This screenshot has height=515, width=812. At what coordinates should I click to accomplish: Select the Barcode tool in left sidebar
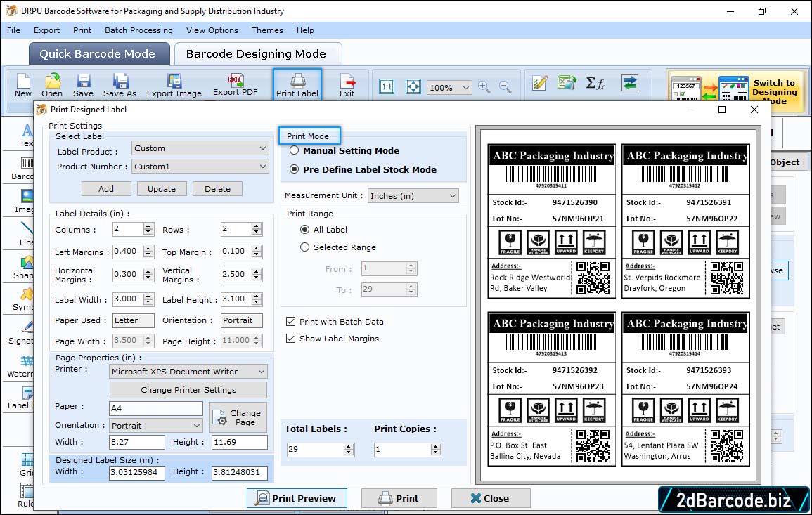click(x=22, y=169)
